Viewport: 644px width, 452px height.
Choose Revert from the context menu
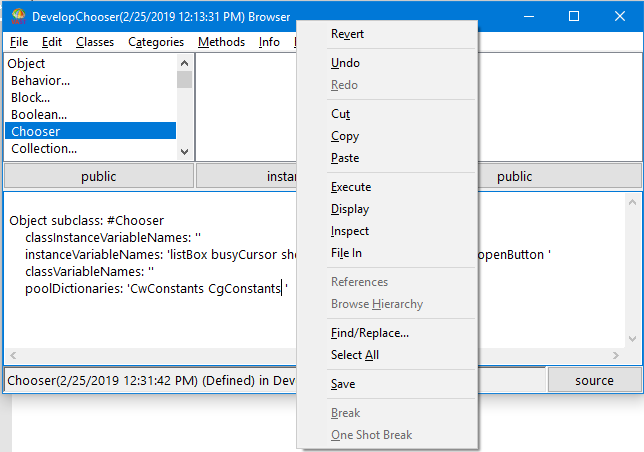347,34
